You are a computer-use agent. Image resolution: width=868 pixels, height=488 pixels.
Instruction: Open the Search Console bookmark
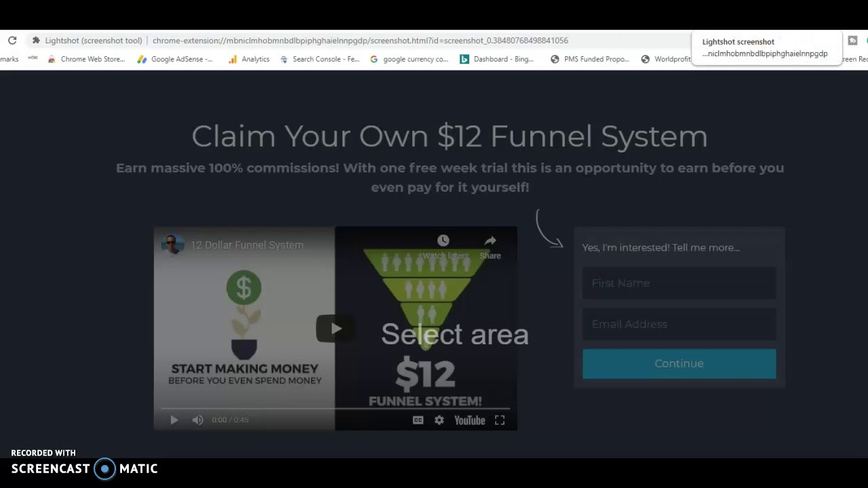(319, 59)
